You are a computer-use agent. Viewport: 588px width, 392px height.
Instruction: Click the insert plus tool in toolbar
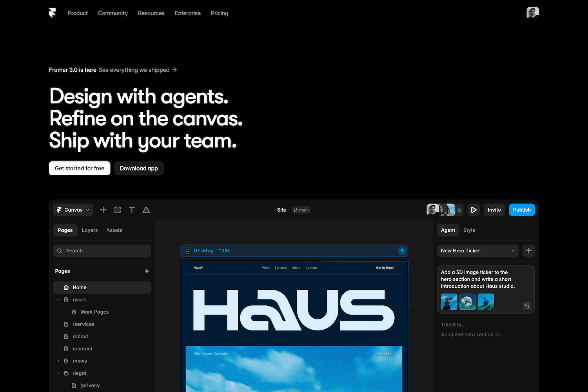pyautogui.click(x=103, y=210)
